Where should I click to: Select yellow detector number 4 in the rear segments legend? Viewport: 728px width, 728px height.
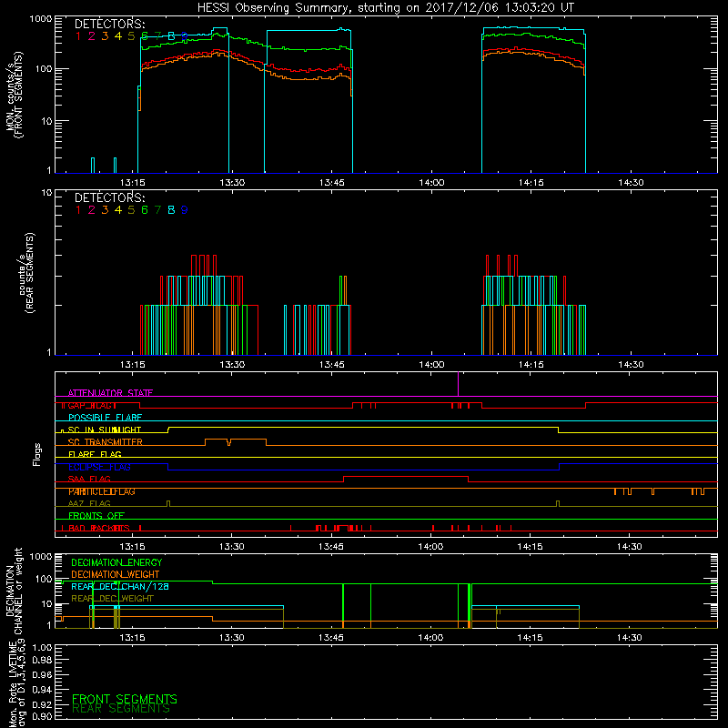point(118,210)
